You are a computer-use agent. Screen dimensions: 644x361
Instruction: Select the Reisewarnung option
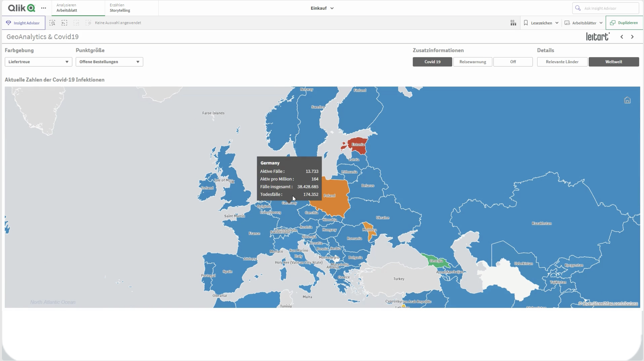[473, 62]
